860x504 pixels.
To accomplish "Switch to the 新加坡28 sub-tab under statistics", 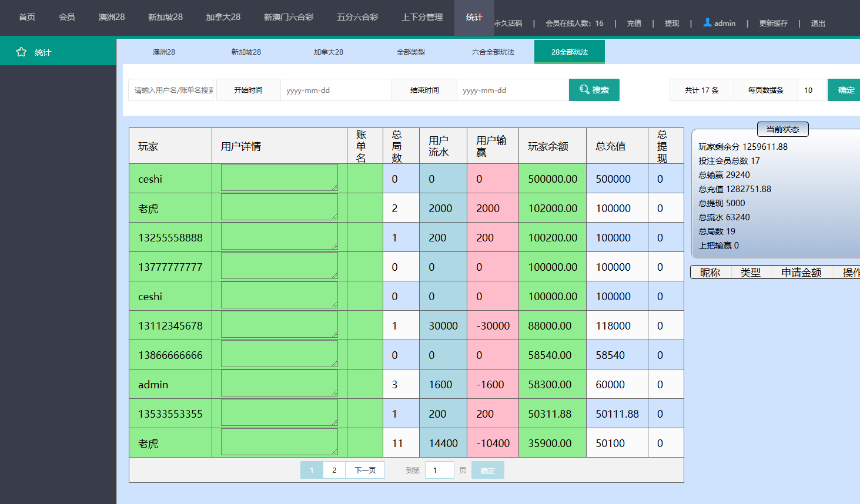I will click(x=246, y=52).
